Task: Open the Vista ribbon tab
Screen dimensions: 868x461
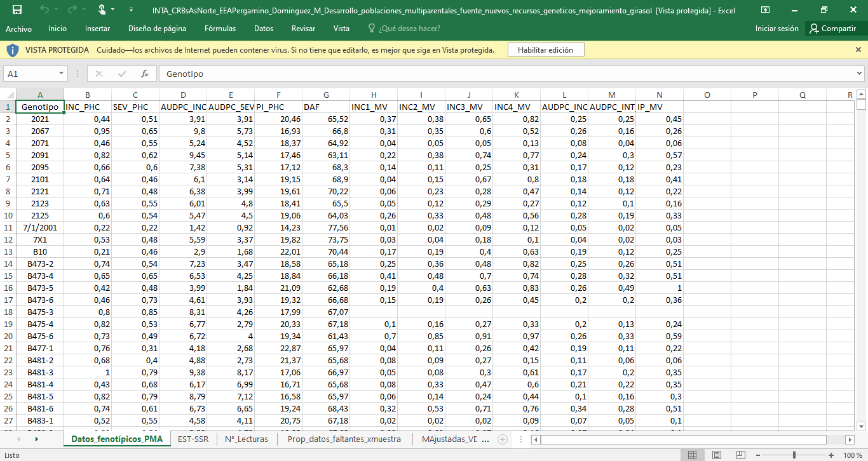Action: point(341,29)
